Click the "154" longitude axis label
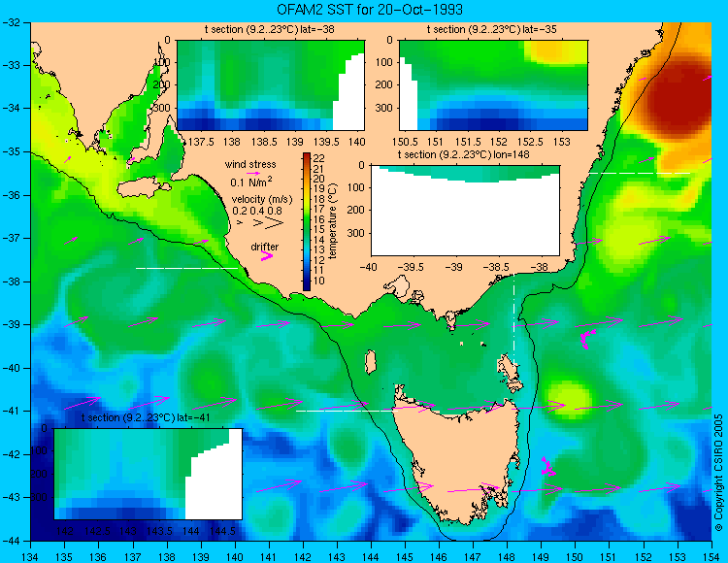The width and height of the screenshot is (728, 563). pos(711,557)
